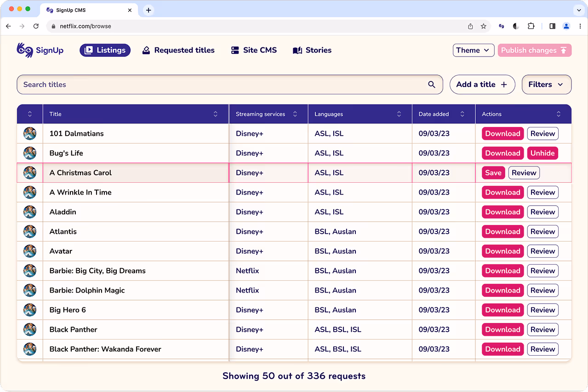
Task: Review A Christmas Carol
Action: click(x=524, y=173)
